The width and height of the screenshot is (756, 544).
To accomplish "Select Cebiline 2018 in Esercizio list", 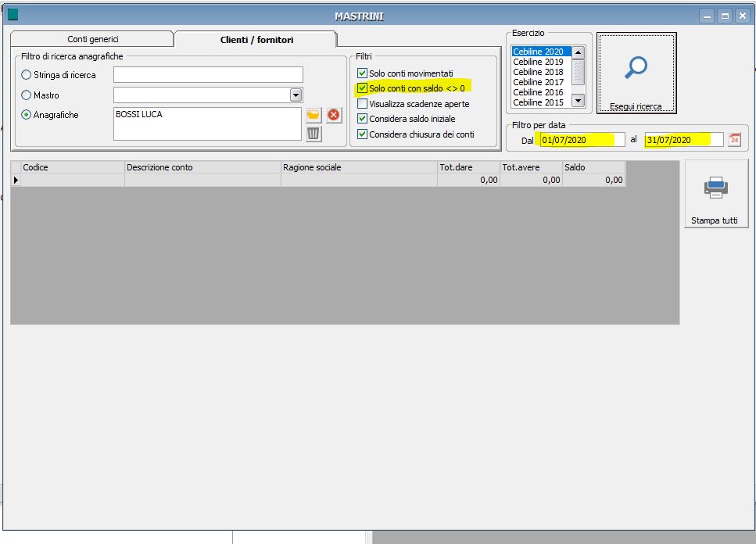I will tap(541, 72).
